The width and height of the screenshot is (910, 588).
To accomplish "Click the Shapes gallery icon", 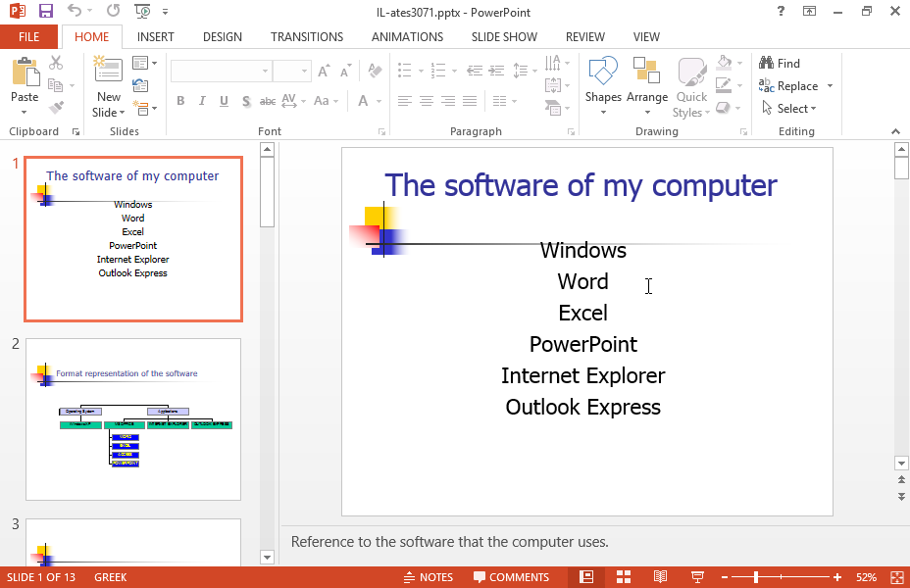I will (603, 71).
